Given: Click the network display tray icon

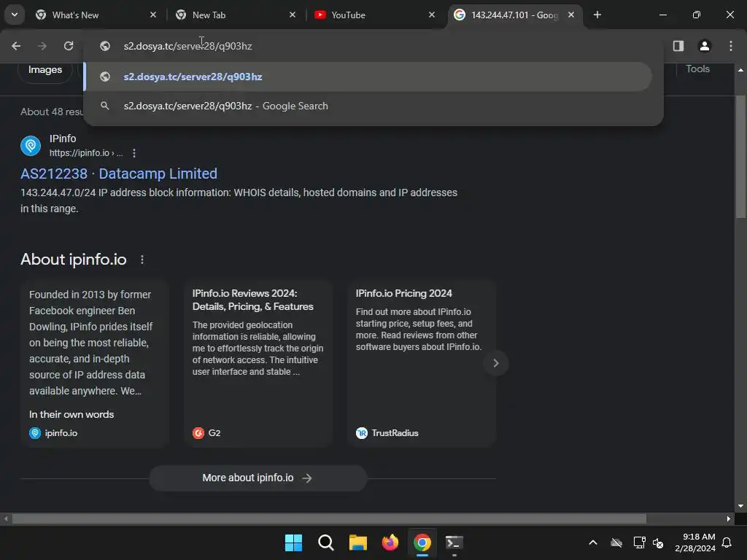Looking at the screenshot, I should click(x=639, y=542).
